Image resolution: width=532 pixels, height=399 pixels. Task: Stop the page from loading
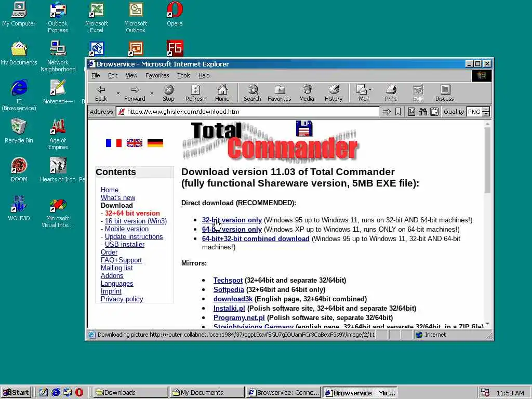[168, 94]
